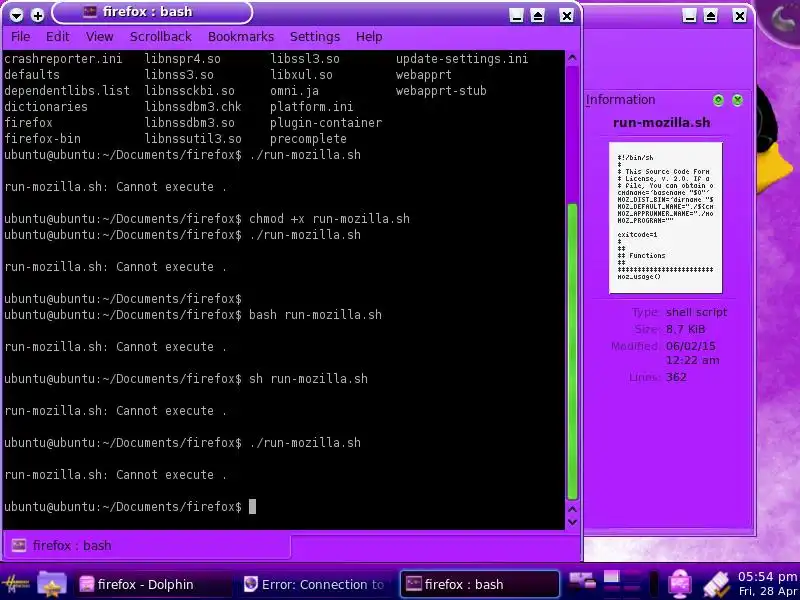Click 'omni.ja' in terminal listing
The height and width of the screenshot is (600, 800).
click(294, 91)
